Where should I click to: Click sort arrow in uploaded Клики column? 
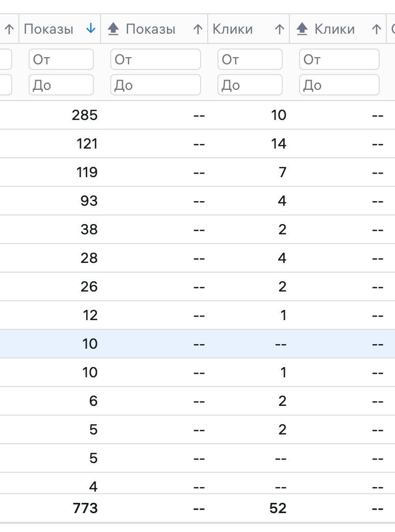click(376, 29)
